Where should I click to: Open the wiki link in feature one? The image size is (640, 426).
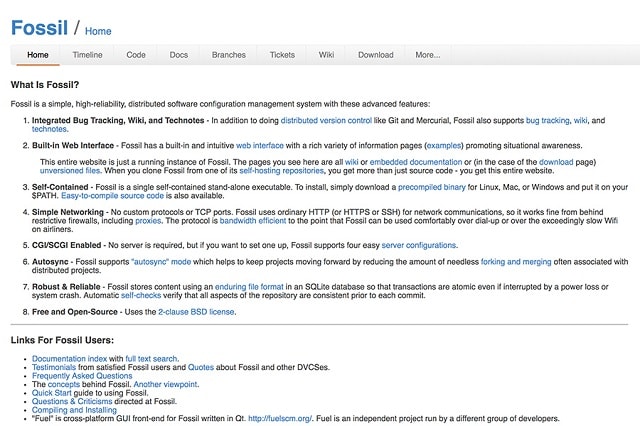[580, 120]
